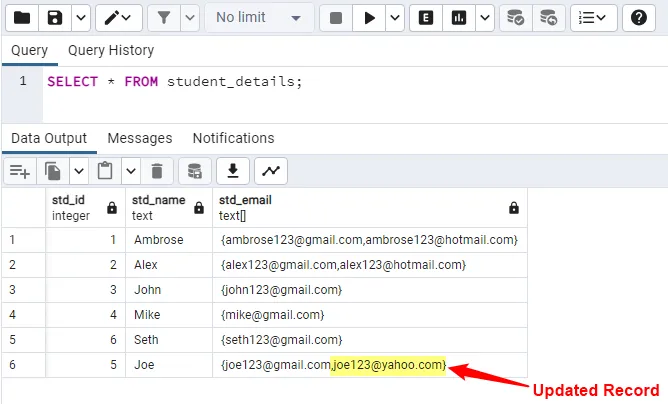Click the Open File folder icon
Viewport: 668px width, 404px height.
(21, 18)
